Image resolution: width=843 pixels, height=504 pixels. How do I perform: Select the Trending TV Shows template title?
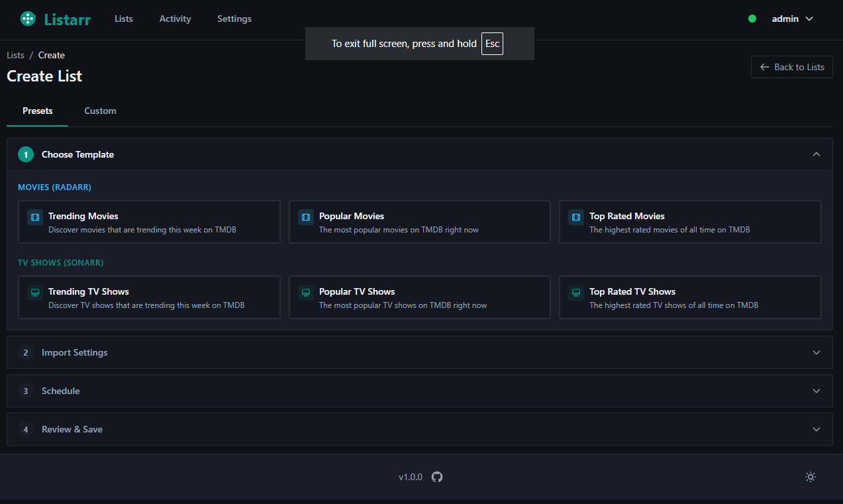pyautogui.click(x=89, y=291)
